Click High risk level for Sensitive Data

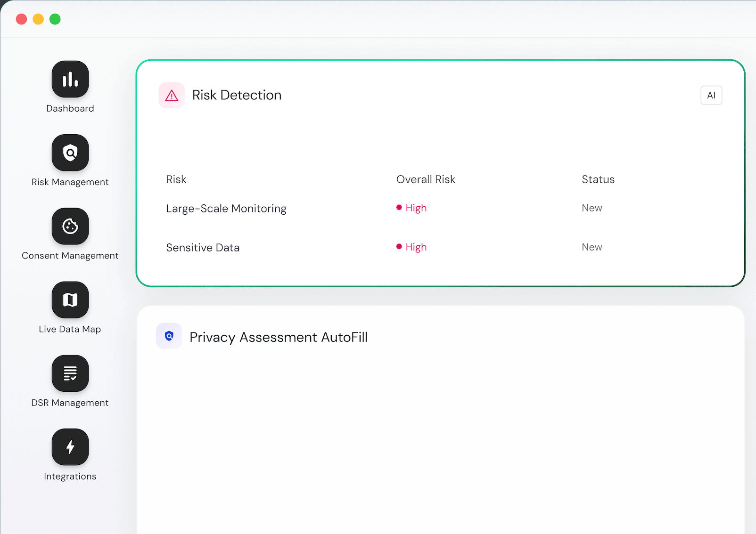coord(415,247)
